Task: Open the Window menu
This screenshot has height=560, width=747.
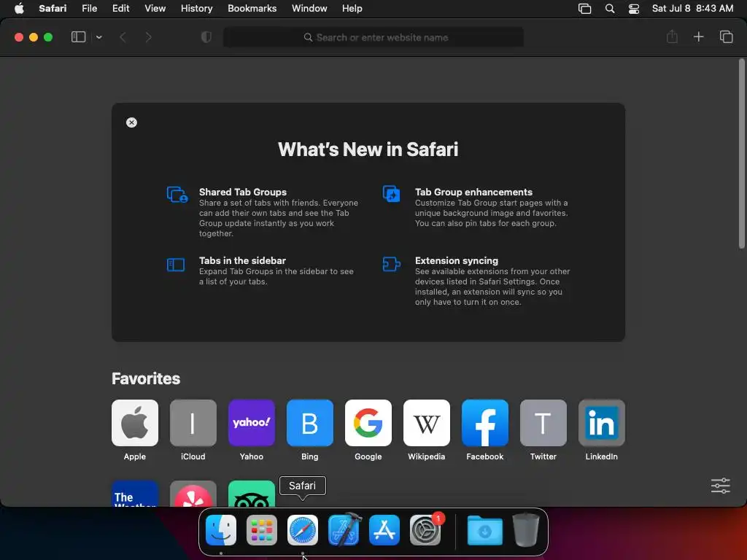Action: point(309,8)
